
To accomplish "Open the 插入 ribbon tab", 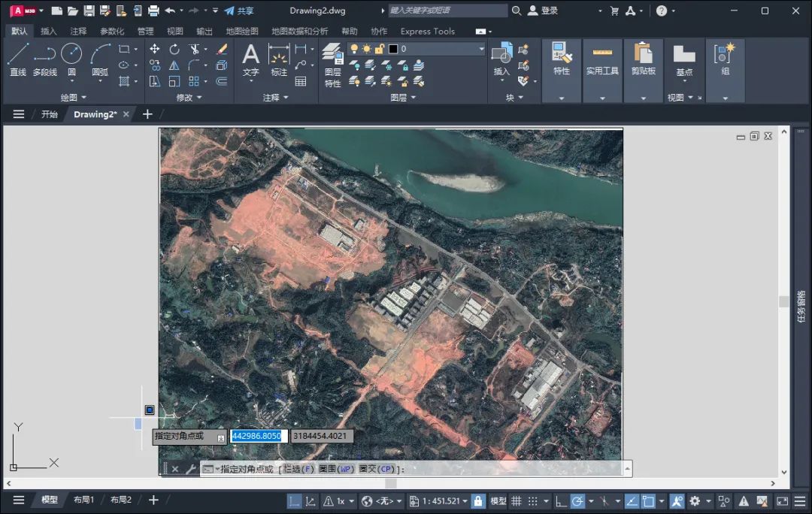I will pos(48,31).
